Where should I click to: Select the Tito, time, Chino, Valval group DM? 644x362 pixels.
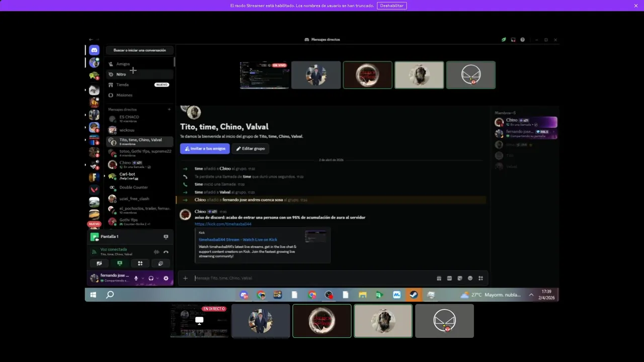tap(139, 142)
